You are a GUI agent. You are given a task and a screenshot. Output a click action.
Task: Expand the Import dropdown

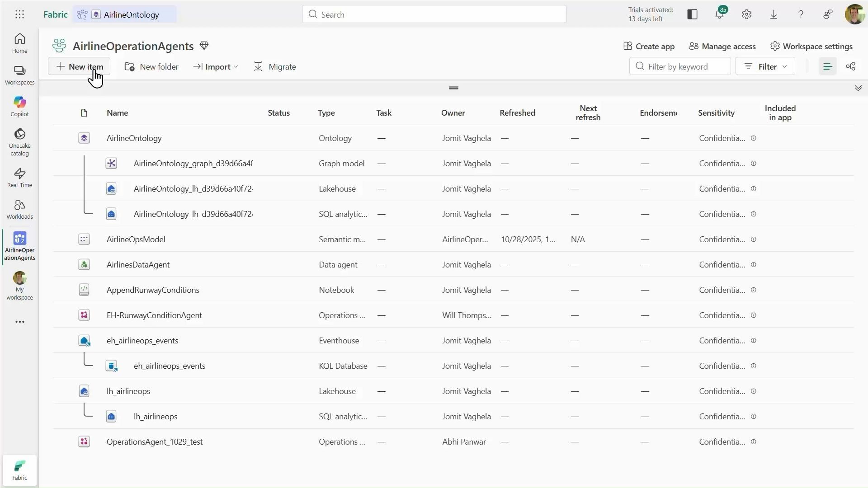click(x=216, y=66)
